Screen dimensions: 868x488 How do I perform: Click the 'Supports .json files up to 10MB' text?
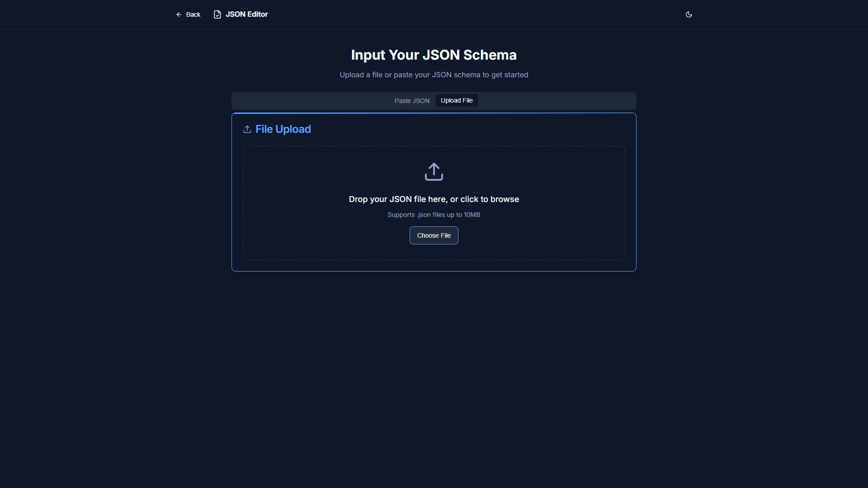tap(434, 215)
